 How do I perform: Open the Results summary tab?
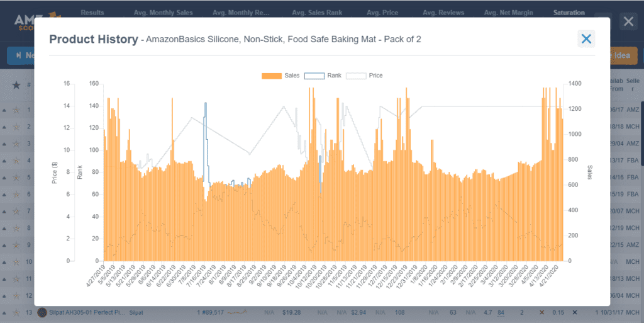[92, 13]
